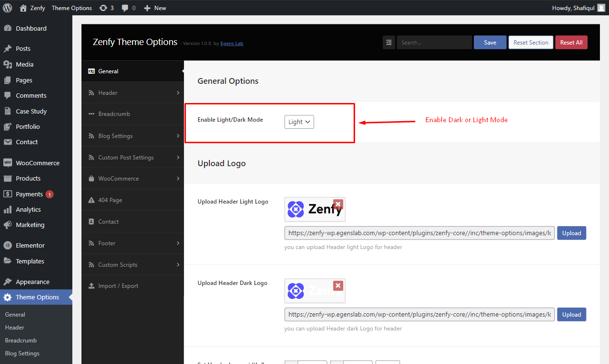The image size is (609, 364).
Task: Click the Payments dollar icon
Action: click(7, 194)
